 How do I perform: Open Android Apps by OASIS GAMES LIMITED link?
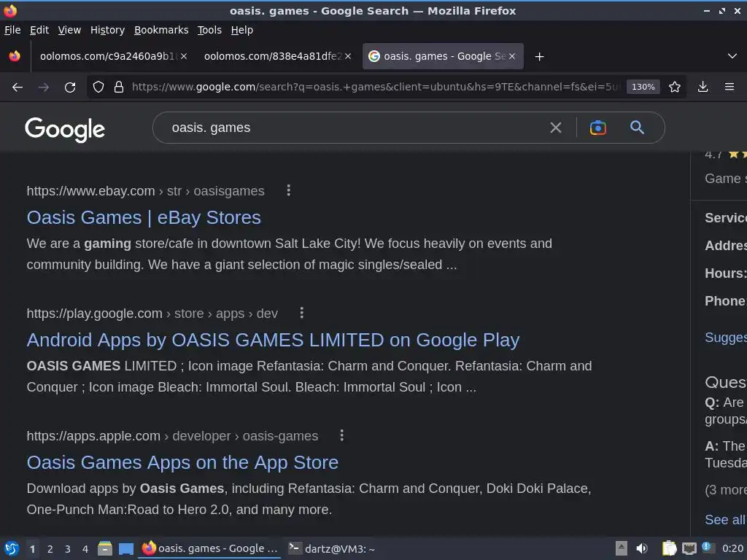[x=273, y=340]
